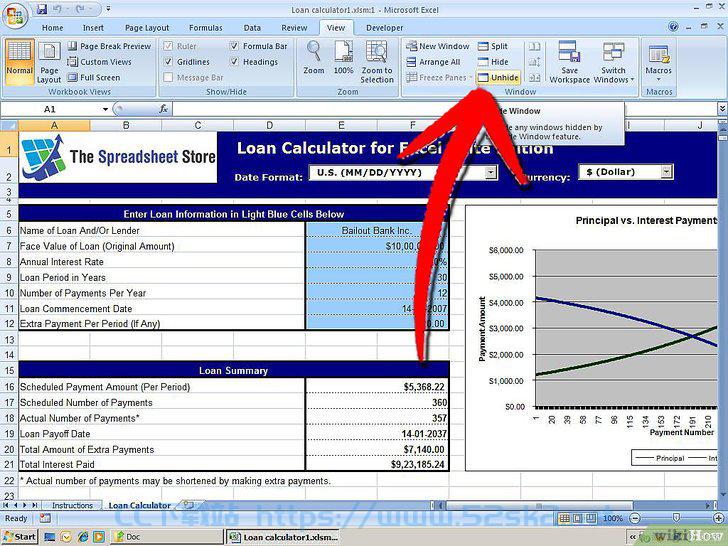Select Page Break Preview status bar icon
Image resolution: width=728 pixels, height=546 pixels.
tap(591, 518)
